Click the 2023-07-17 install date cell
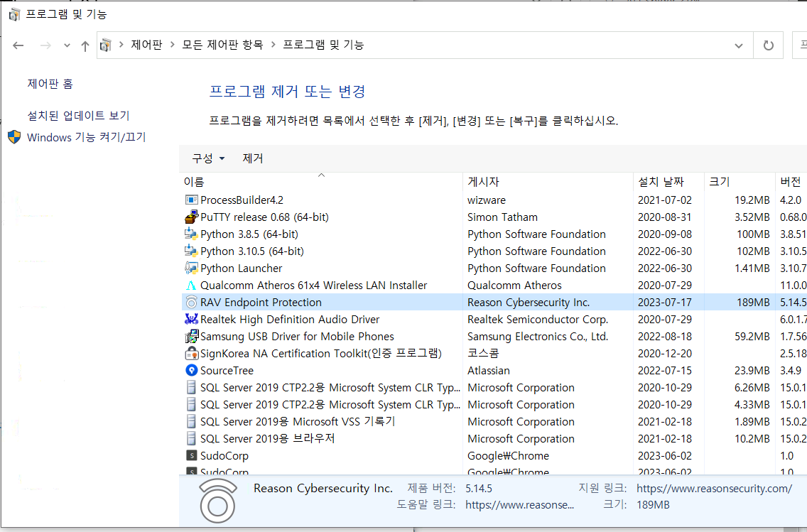Viewport: 807px width, 532px height. coord(665,302)
